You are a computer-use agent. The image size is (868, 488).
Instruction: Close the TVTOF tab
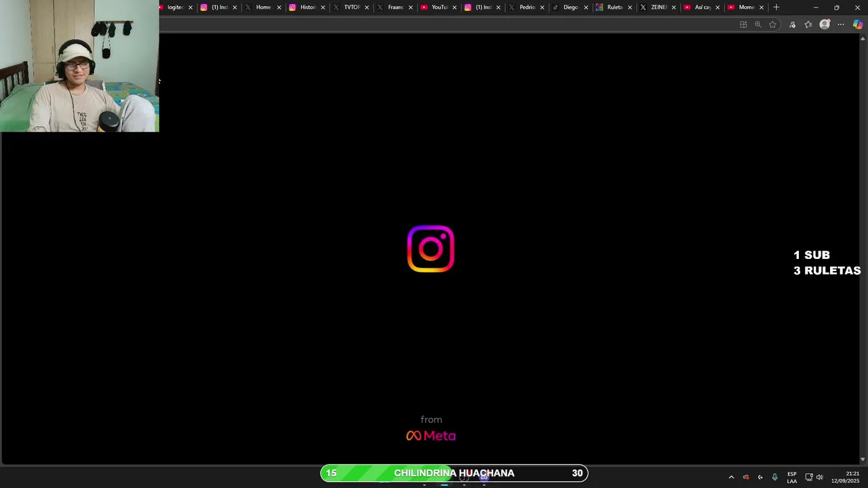[x=367, y=7]
